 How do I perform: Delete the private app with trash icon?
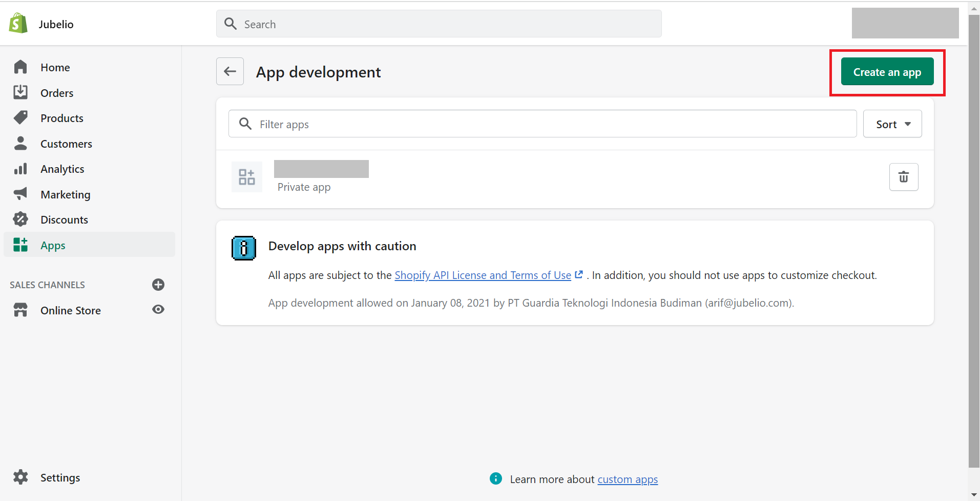(x=904, y=177)
